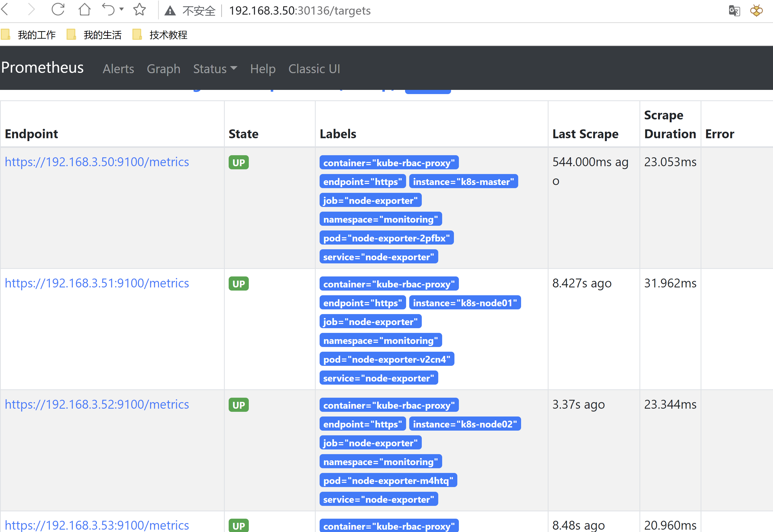773x532 pixels.
Task: Open the 我的工作 bookmarks folder
Action: point(37,35)
